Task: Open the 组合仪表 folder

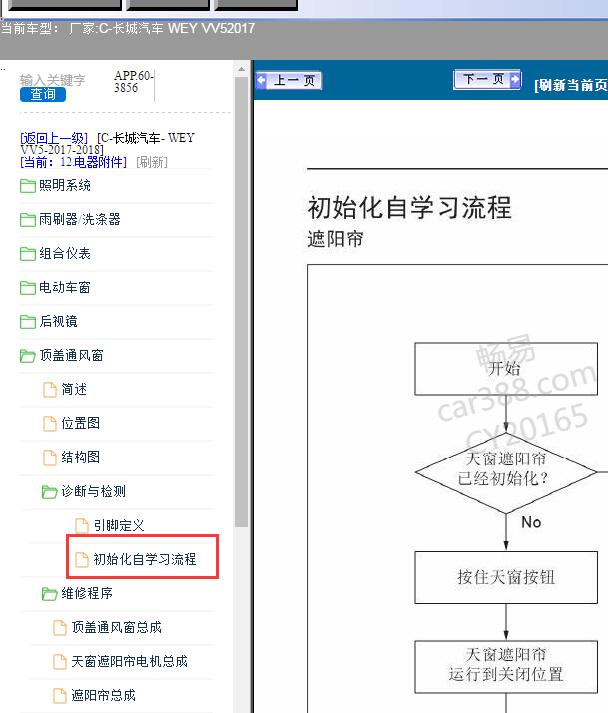Action: pyautogui.click(x=65, y=253)
